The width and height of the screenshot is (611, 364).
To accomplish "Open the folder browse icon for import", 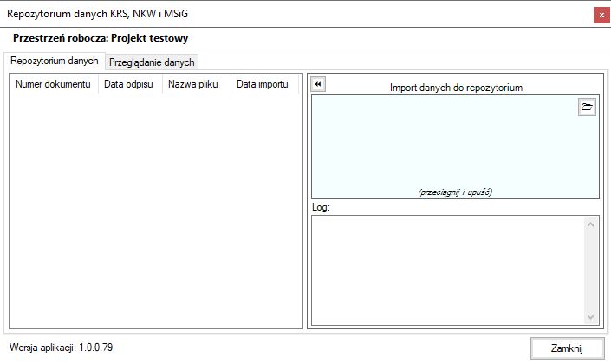I will (x=588, y=107).
